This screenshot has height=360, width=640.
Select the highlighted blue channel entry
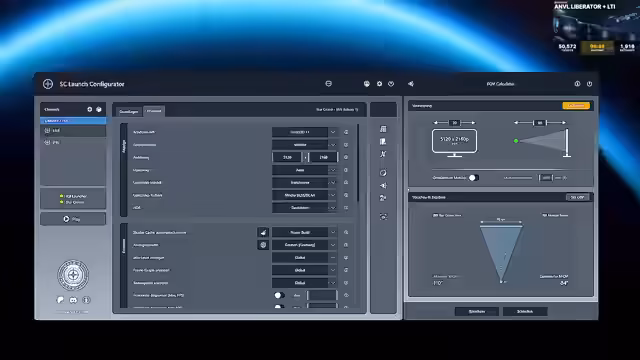(73, 120)
